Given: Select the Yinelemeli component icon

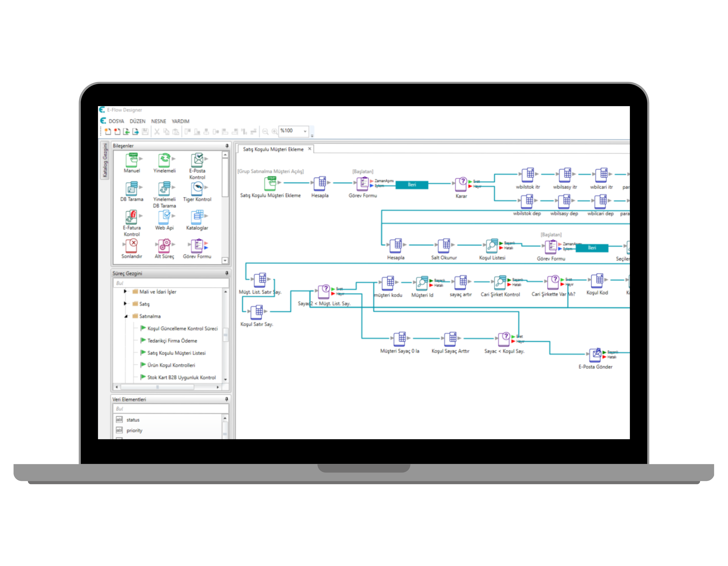Looking at the screenshot, I should coord(164,160).
